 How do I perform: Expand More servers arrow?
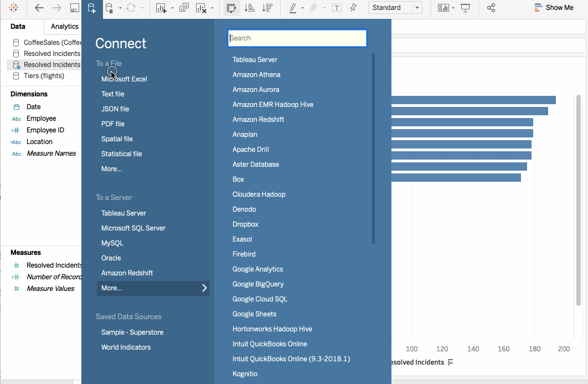click(204, 288)
